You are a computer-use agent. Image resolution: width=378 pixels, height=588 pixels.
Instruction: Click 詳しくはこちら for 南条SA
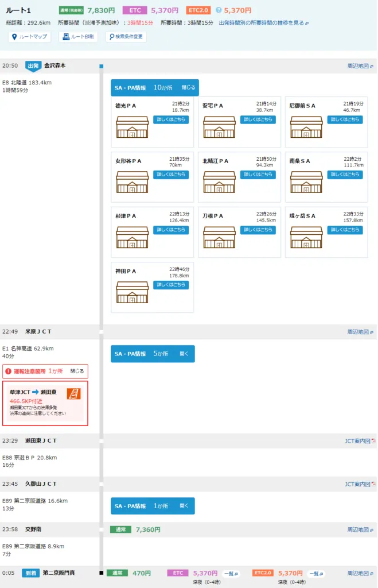click(345, 175)
